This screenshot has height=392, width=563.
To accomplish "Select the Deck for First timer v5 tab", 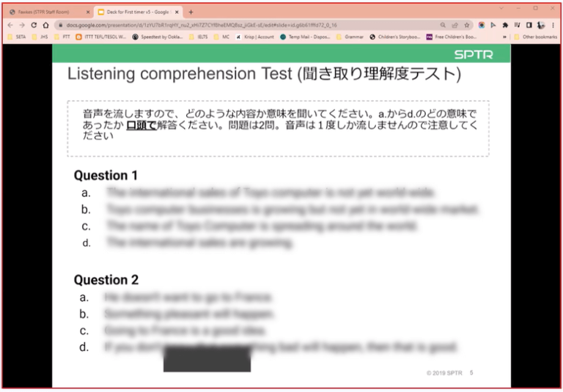I will pyautogui.click(x=139, y=12).
